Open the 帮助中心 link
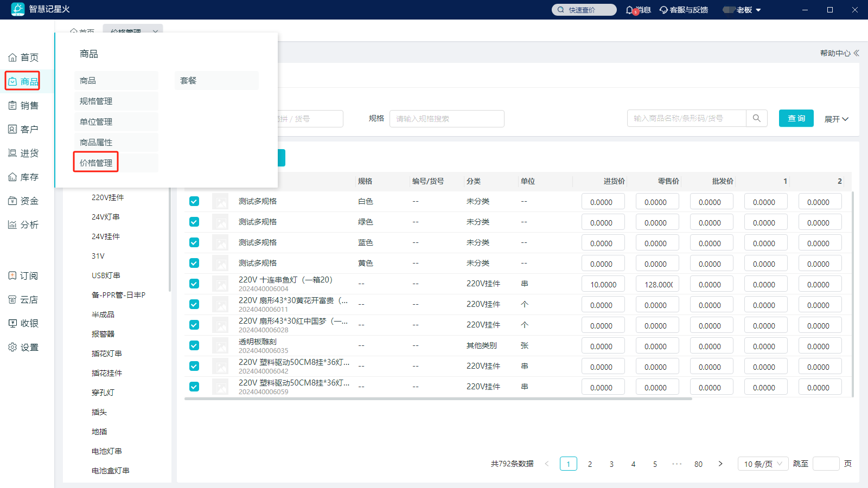868x488 pixels. (x=835, y=53)
